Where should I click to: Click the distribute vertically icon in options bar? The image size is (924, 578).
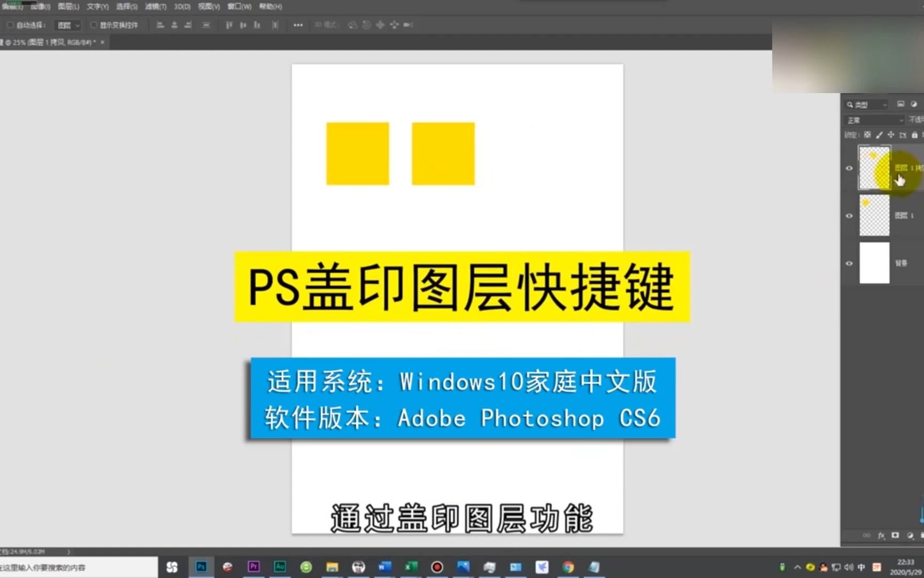206,25
